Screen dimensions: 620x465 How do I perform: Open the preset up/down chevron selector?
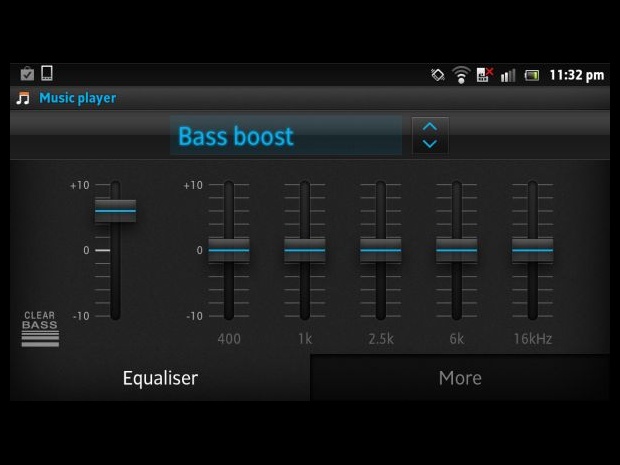tap(430, 135)
